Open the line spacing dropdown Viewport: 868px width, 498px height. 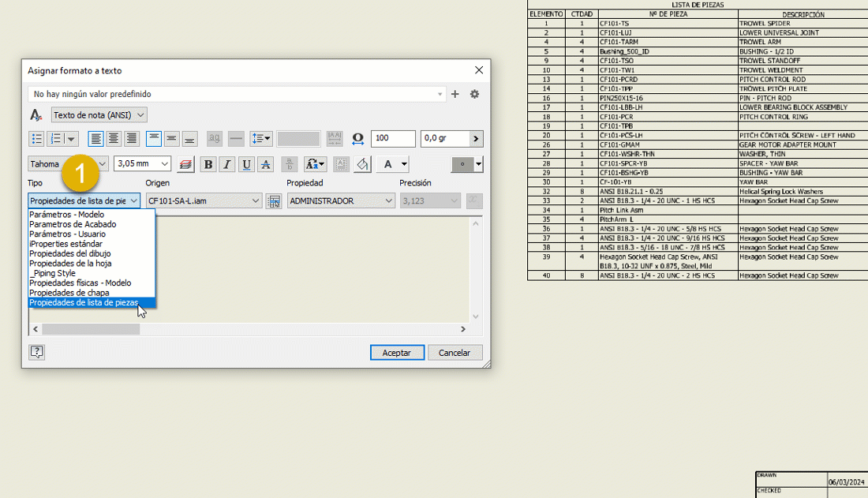pyautogui.click(x=260, y=138)
